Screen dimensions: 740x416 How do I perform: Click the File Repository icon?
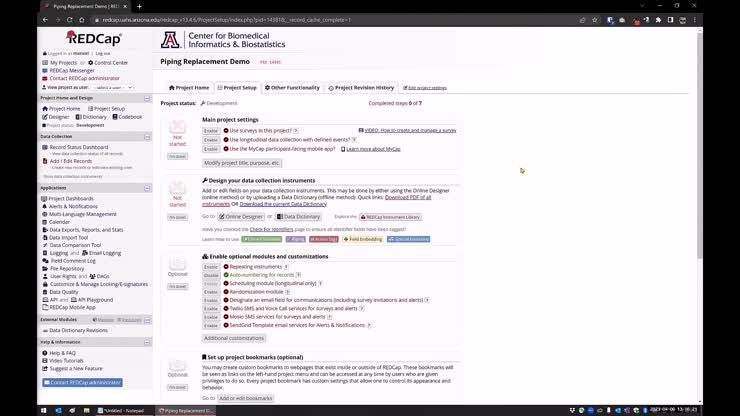(x=44, y=268)
